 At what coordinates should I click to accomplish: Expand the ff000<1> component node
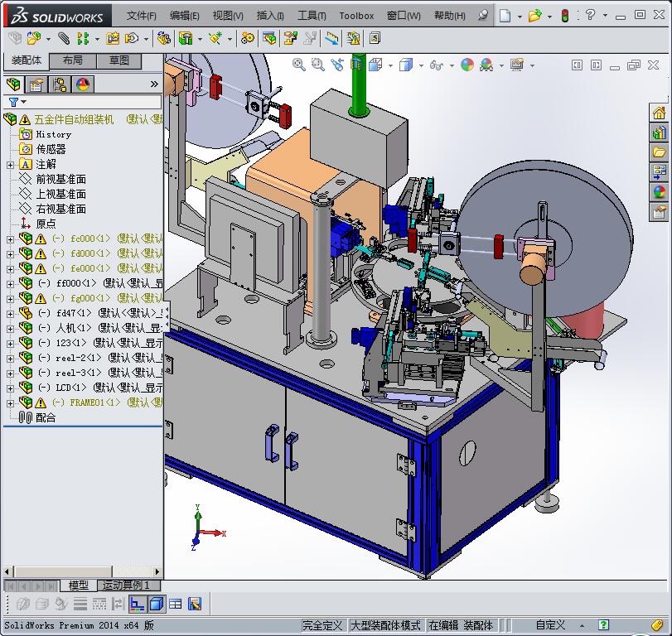tap(10, 284)
